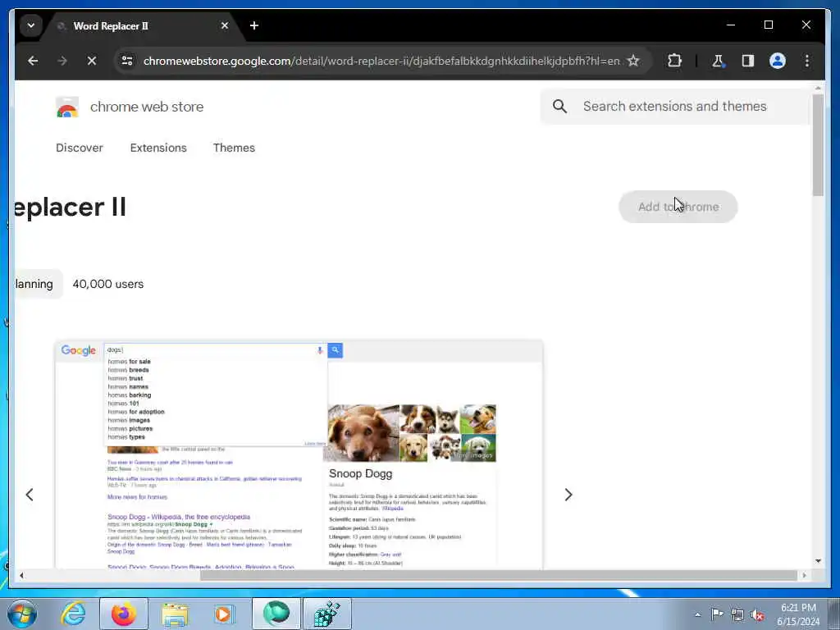Click the chrome web store title text
Image resolution: width=840 pixels, height=630 pixels.
[147, 107]
